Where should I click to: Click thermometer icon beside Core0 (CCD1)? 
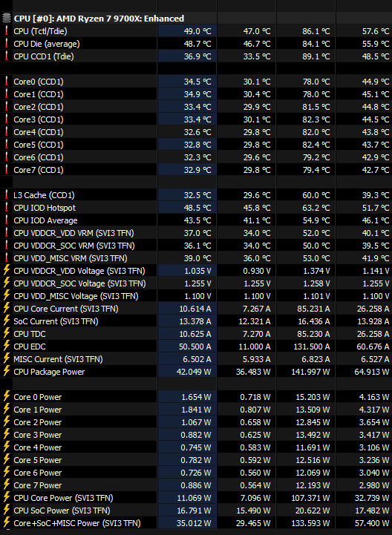coord(6,82)
